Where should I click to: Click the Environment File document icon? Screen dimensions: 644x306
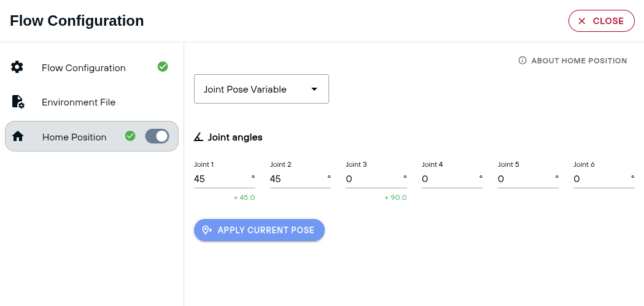pos(18,102)
